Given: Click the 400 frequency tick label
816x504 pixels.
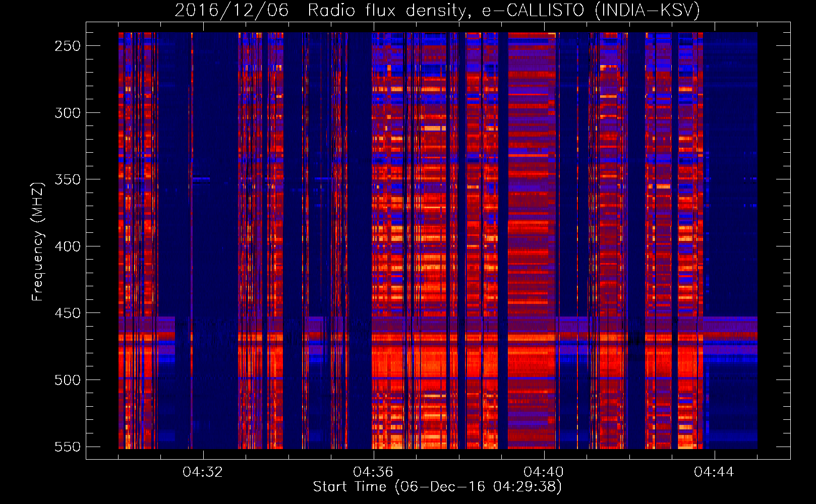Looking at the screenshot, I should (x=68, y=246).
